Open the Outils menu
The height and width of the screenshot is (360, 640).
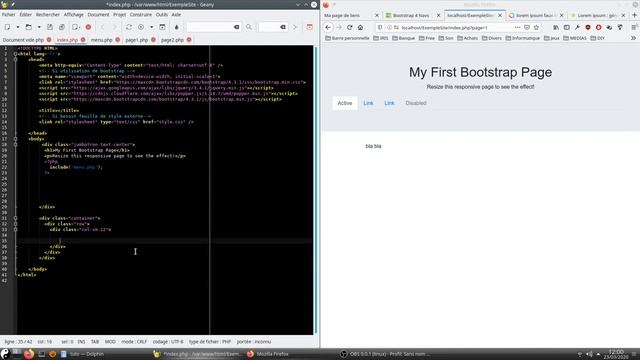pyautogui.click(x=162, y=14)
